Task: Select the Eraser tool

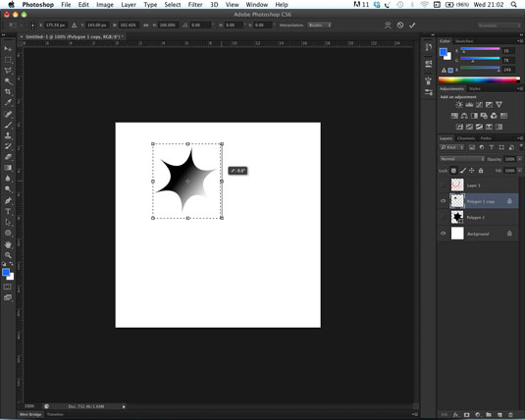Action: pyautogui.click(x=8, y=157)
